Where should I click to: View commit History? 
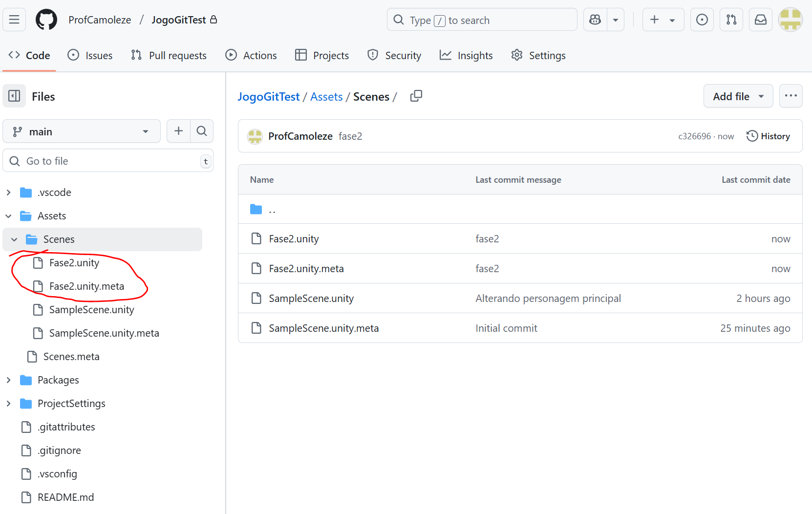tap(768, 136)
